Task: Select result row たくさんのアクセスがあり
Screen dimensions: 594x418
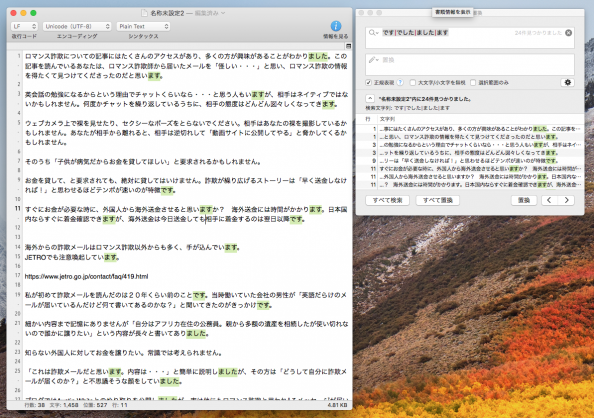Action: (470, 129)
